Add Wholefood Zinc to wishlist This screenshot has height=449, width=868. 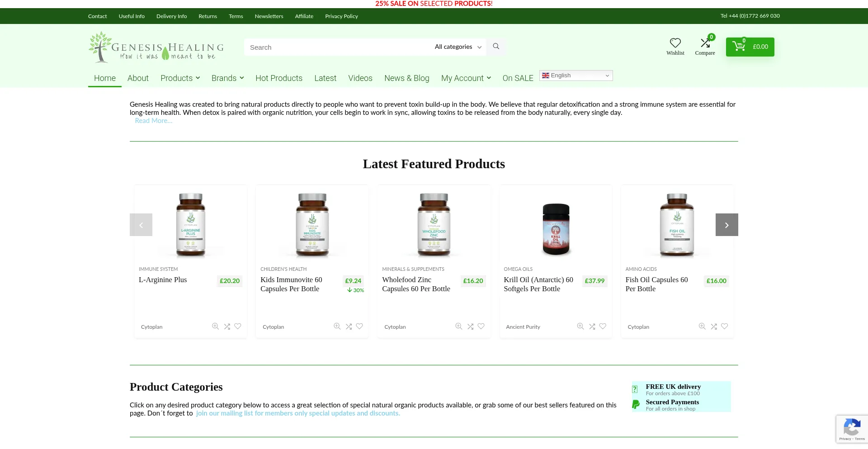click(481, 326)
